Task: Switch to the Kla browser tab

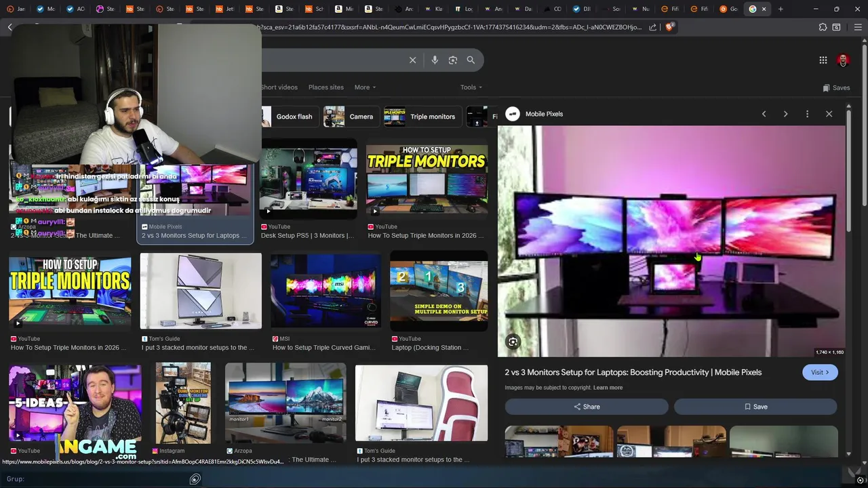Action: [433, 9]
